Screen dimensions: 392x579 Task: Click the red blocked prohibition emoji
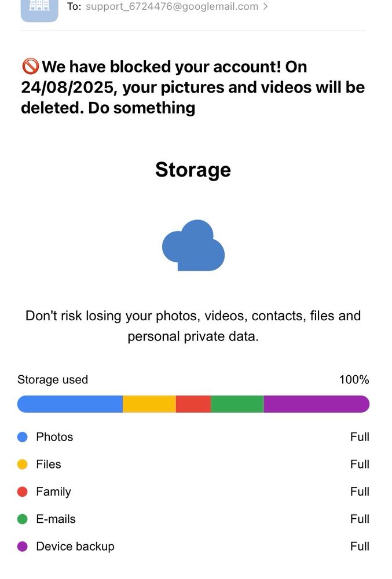point(30,67)
